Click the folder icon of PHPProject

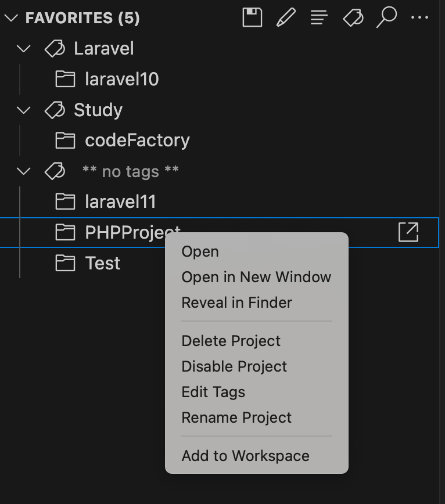coord(65,232)
